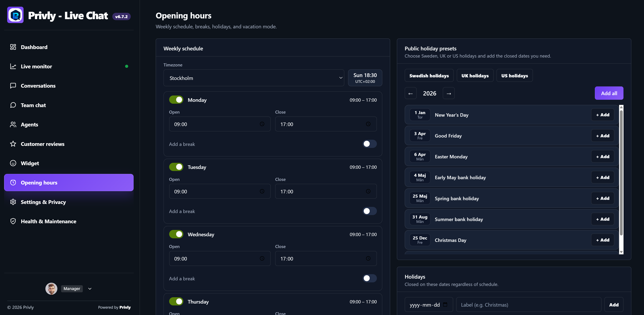Viewport: 644px width, 315px height.
Task: Open time picker for Monday open time
Action: 262,124
